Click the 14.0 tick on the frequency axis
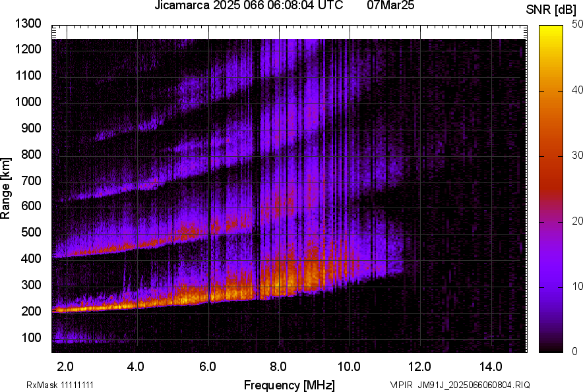This screenshot has width=583, height=392. (491, 366)
